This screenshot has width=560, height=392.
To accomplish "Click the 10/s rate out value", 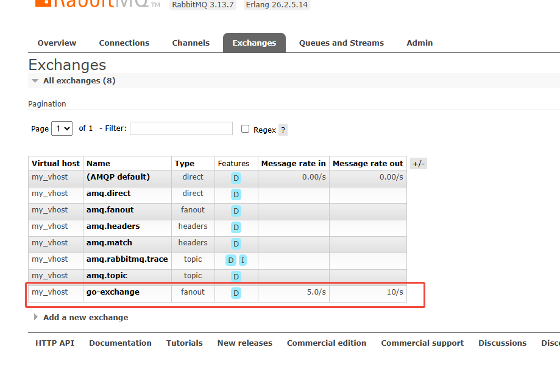I will pos(395,292).
